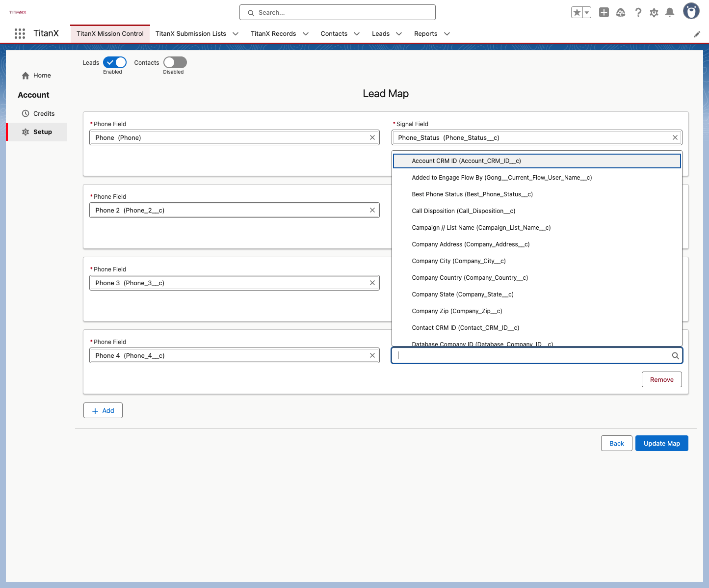Click the edit navigation pencil icon
Screen dimensions: 709x588
point(697,34)
